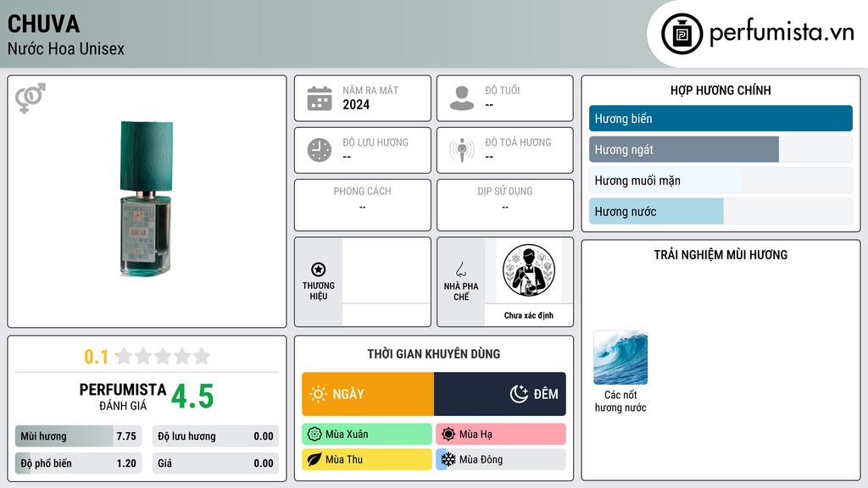Select the Mùa Xuân season bar
The height and width of the screenshot is (488, 868).
coord(367,435)
